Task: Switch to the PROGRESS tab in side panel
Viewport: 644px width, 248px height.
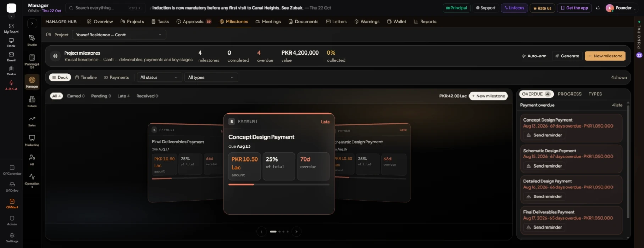Action: pyautogui.click(x=570, y=94)
